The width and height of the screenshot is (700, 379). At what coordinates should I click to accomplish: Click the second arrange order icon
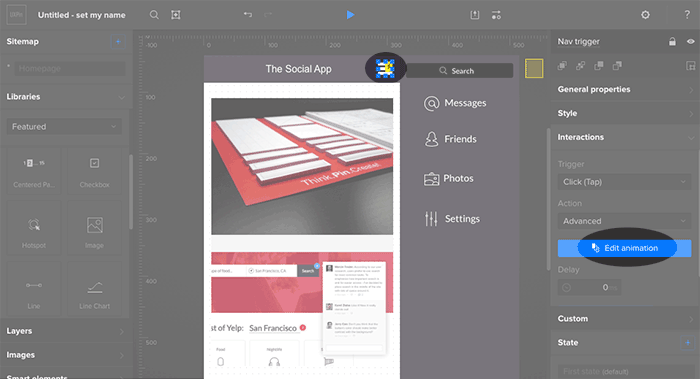tap(580, 66)
